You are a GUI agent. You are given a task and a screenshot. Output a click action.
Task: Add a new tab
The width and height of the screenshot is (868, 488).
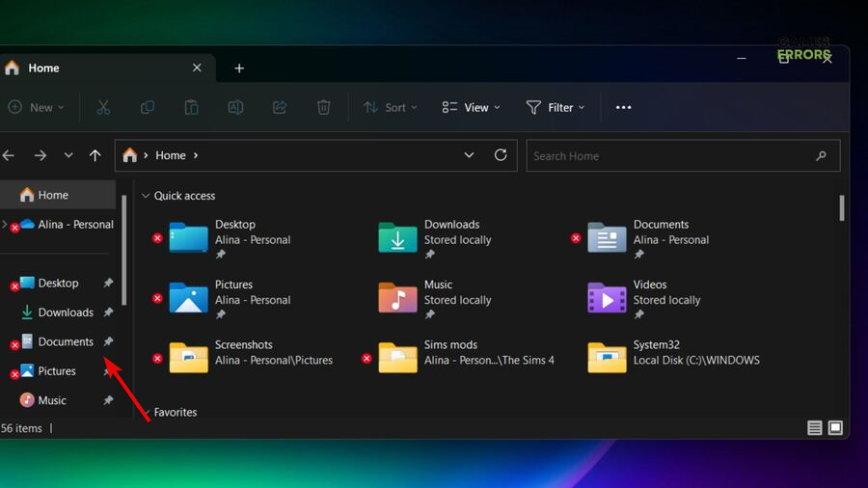239,68
